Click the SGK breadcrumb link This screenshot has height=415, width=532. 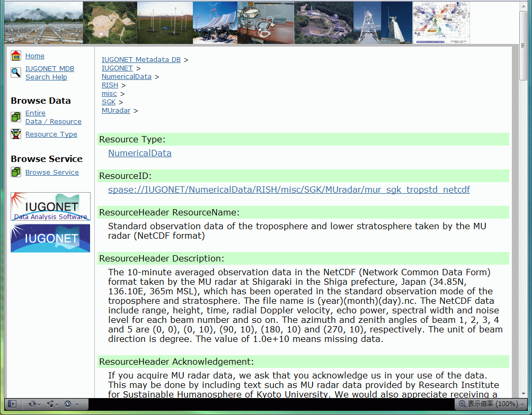[x=109, y=102]
